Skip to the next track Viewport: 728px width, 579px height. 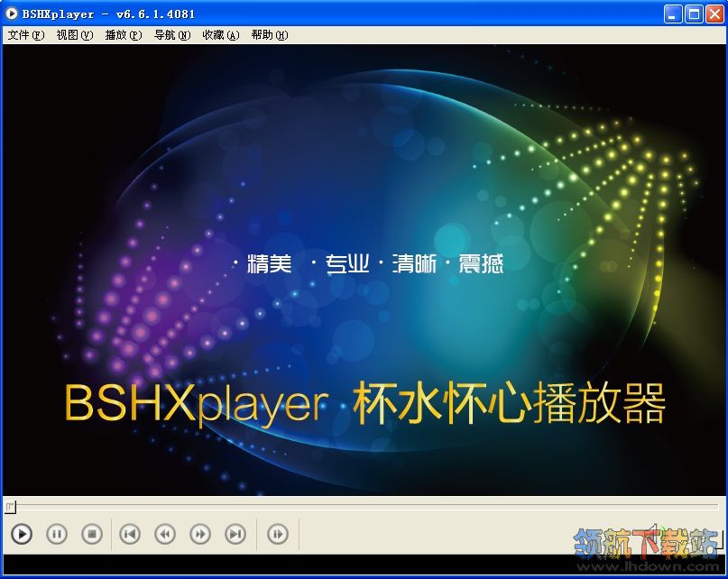coord(235,534)
